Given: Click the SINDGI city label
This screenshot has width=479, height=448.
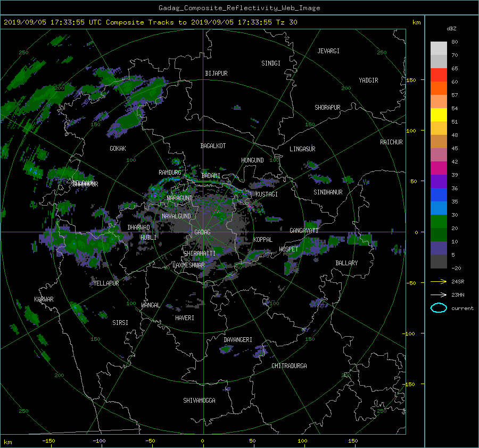Looking at the screenshot, I should pyautogui.click(x=271, y=63).
